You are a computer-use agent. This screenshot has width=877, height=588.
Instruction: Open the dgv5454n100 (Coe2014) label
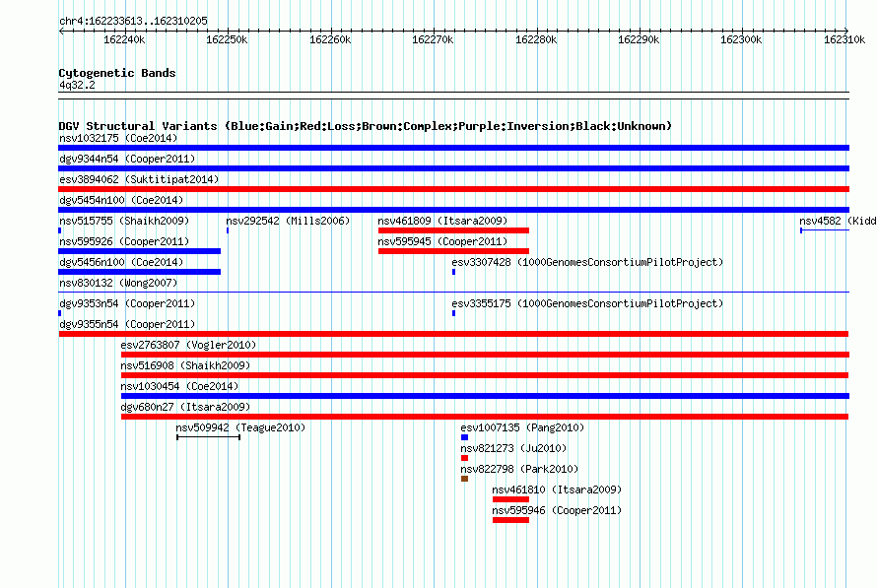tap(121, 200)
